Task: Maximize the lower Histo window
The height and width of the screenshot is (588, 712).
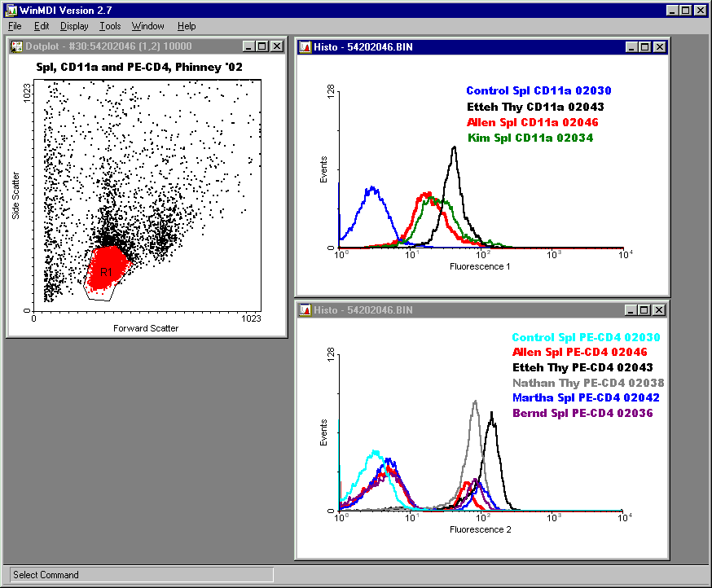Action: tap(644, 310)
